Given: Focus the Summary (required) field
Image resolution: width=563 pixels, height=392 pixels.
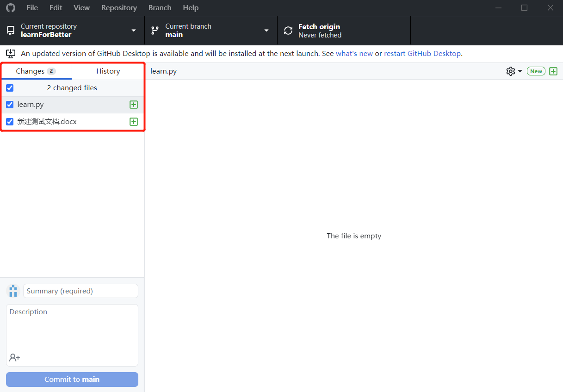Looking at the screenshot, I should (80, 291).
